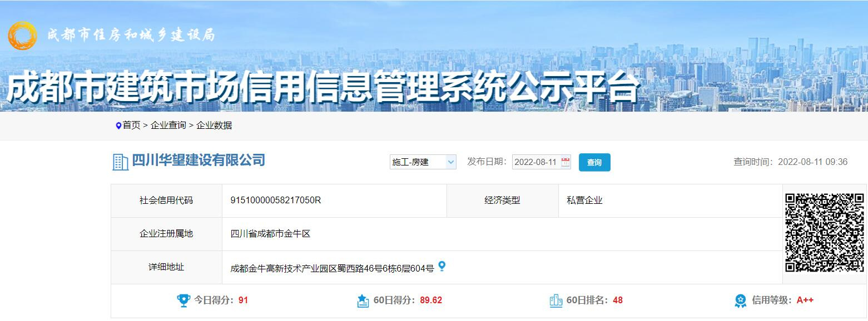Viewport: 868px width, 321px height.
Task: Click the location pin before 首页 breadcrumb
Action: pos(118,126)
